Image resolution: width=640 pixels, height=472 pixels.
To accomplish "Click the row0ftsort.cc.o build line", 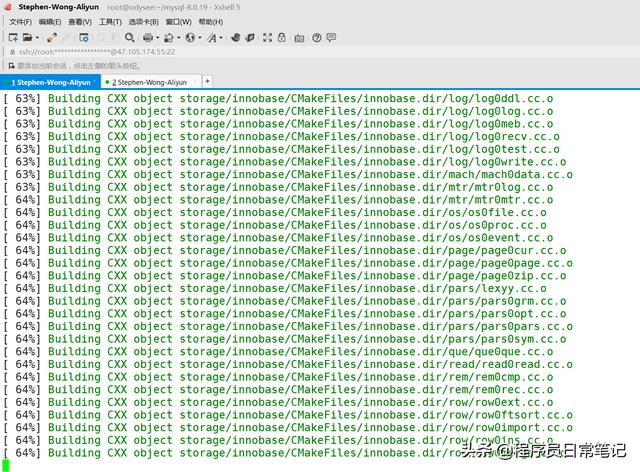I will coord(288,415).
